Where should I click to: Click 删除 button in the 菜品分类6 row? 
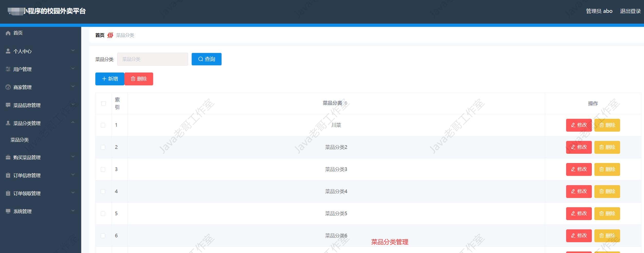click(x=607, y=236)
